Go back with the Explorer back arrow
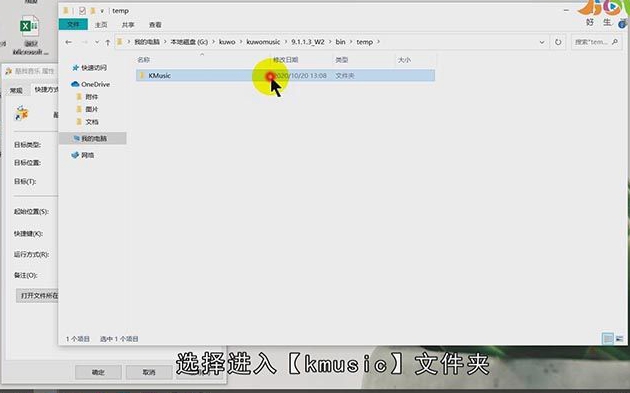The image size is (630, 393). (x=69, y=42)
